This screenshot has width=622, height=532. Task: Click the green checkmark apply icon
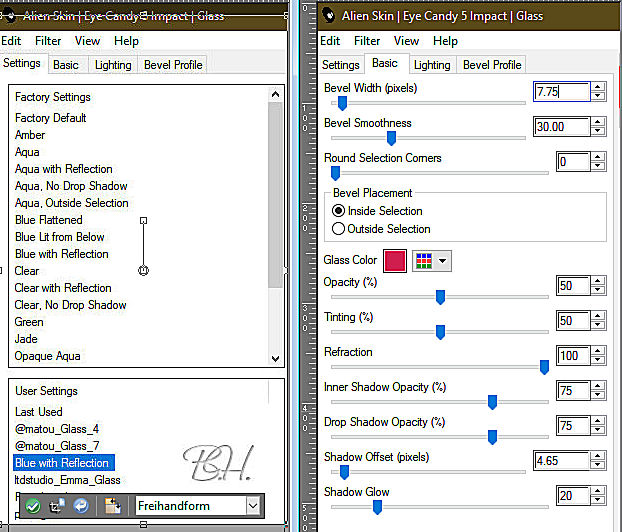pyautogui.click(x=33, y=506)
